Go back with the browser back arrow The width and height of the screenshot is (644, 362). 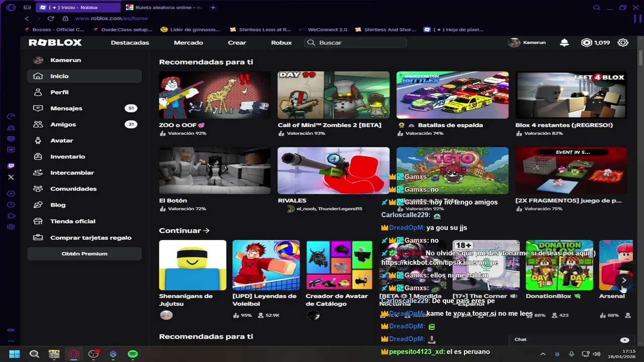pyautogui.click(x=27, y=18)
